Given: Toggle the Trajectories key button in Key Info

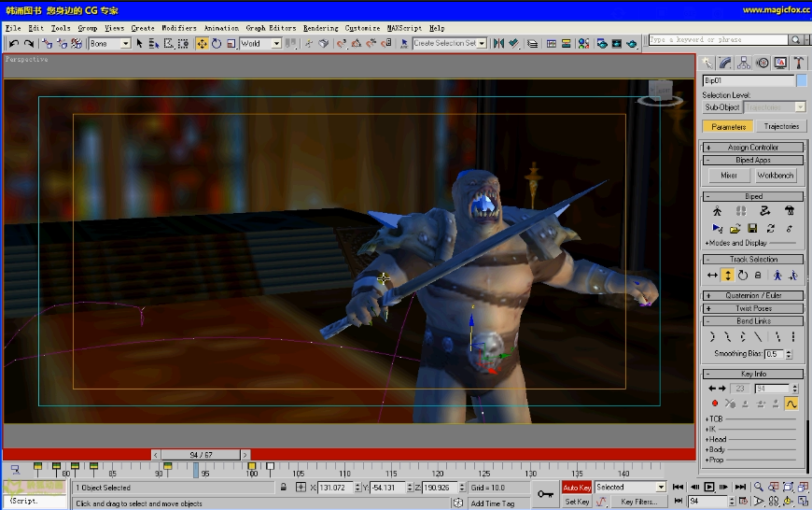Looking at the screenshot, I should 791,404.
